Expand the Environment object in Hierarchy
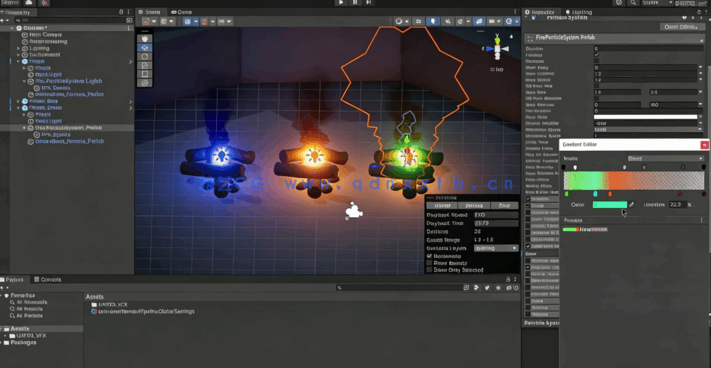This screenshot has width=711, height=368. point(19,54)
